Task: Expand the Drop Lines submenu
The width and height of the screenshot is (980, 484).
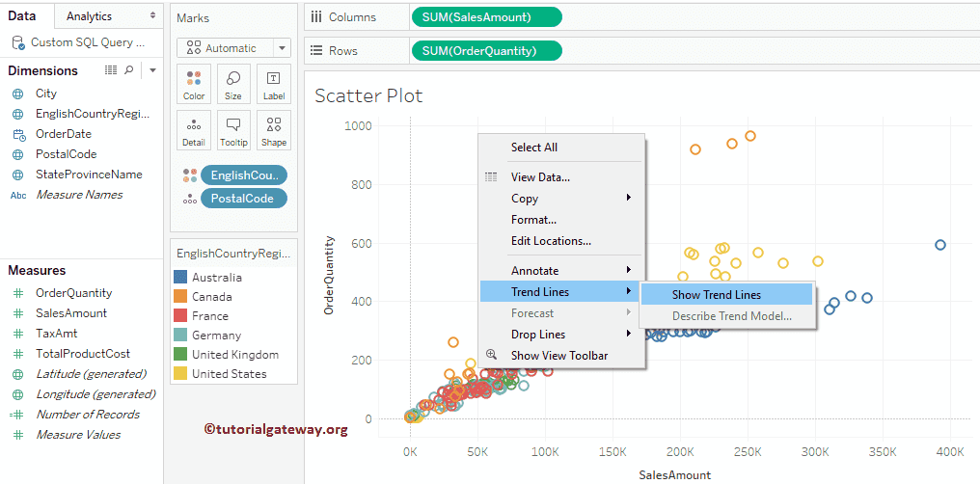Action: coord(629,334)
